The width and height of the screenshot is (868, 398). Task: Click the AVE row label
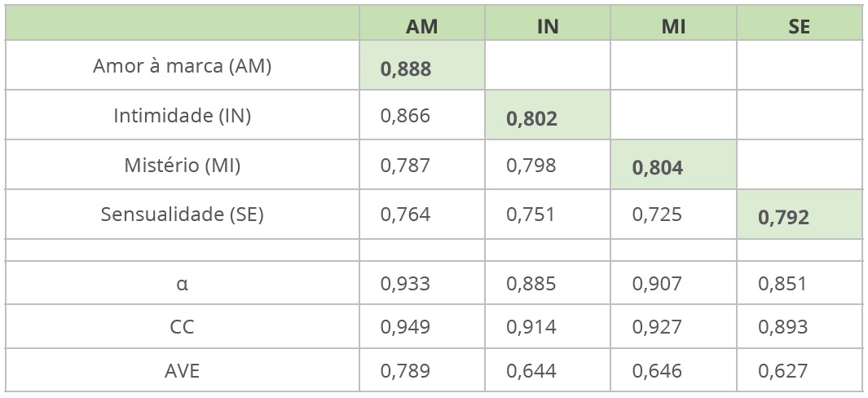[x=182, y=371]
